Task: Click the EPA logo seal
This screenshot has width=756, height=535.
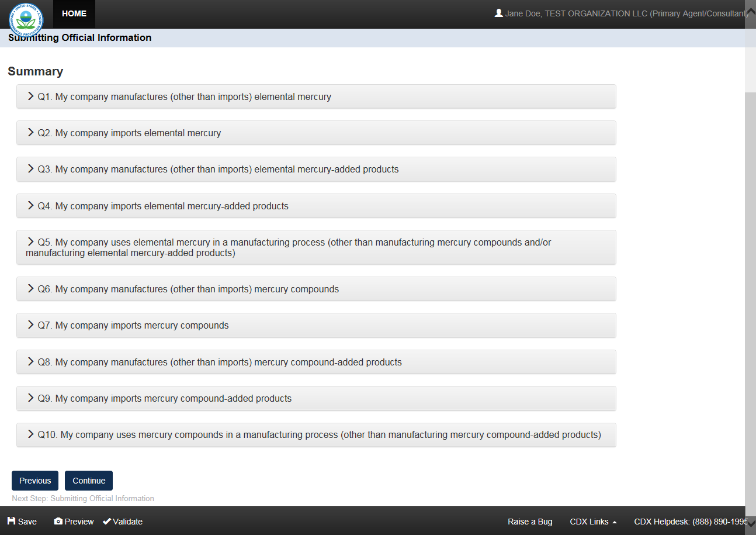Action: coord(26,19)
